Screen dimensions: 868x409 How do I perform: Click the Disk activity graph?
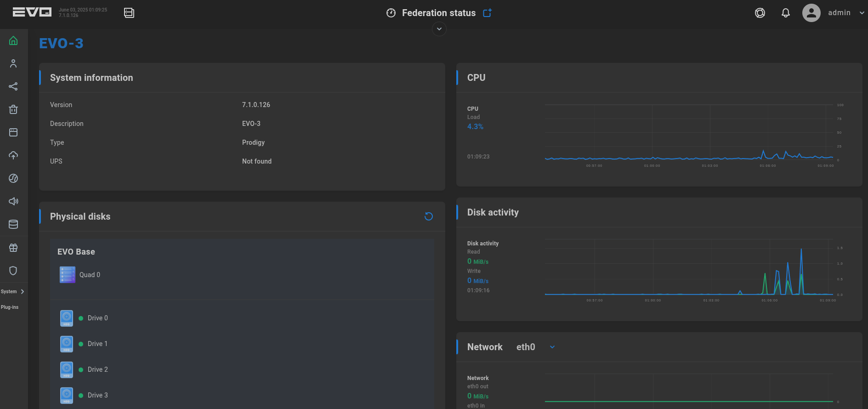pyautogui.click(x=689, y=267)
